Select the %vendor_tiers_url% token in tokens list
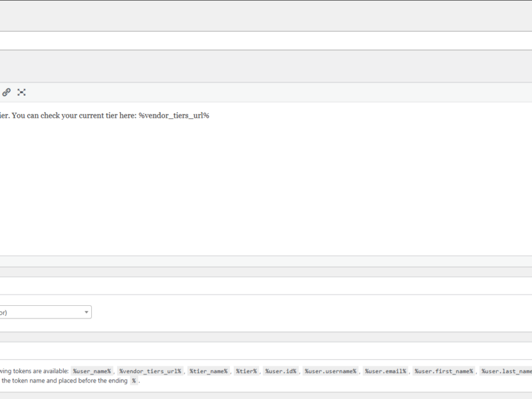The image size is (532, 399). click(150, 371)
